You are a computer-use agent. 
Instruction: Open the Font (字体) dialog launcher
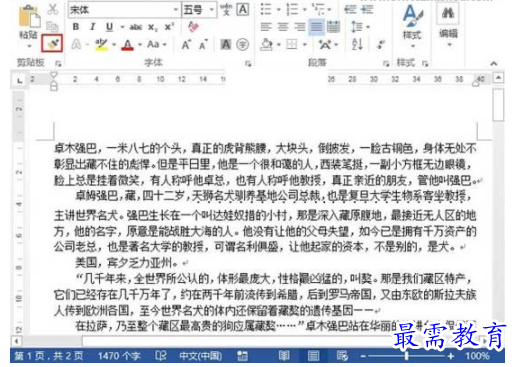tap(248, 63)
